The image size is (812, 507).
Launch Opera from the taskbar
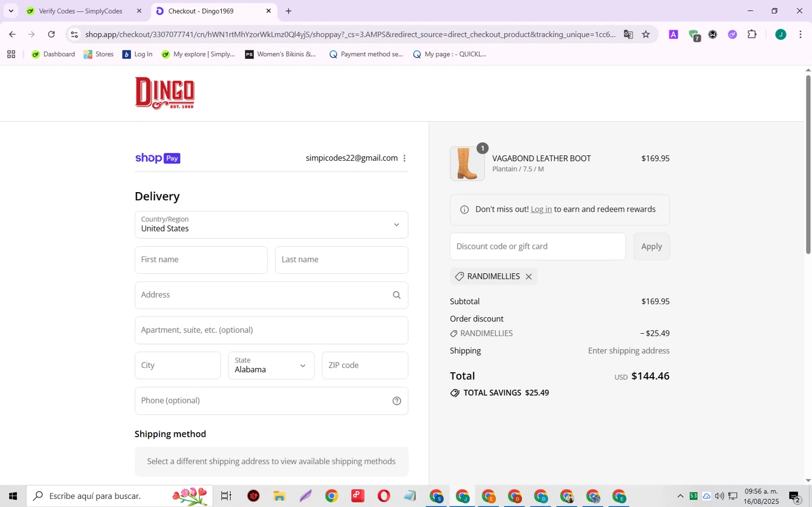[x=384, y=496]
